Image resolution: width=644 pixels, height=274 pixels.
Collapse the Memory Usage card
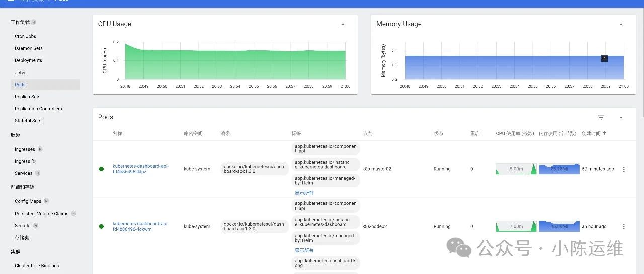(x=621, y=24)
